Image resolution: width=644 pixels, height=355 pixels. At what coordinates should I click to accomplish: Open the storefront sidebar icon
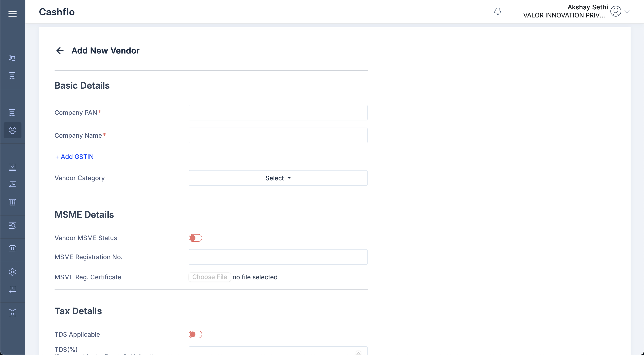(13, 249)
